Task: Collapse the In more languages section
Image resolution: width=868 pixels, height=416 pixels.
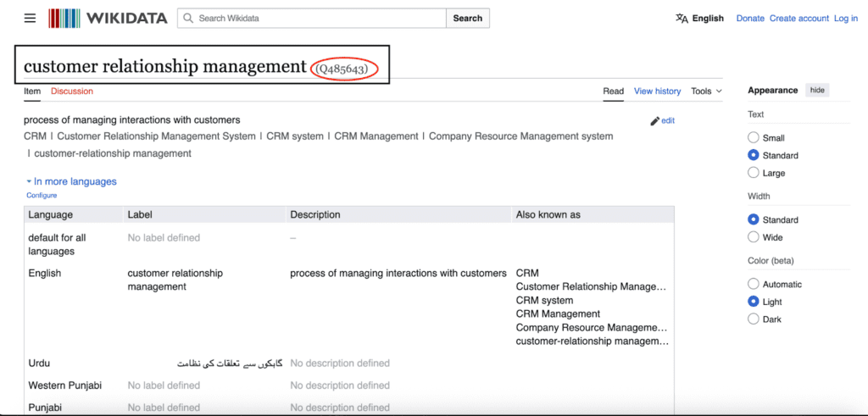Action: 71,181
